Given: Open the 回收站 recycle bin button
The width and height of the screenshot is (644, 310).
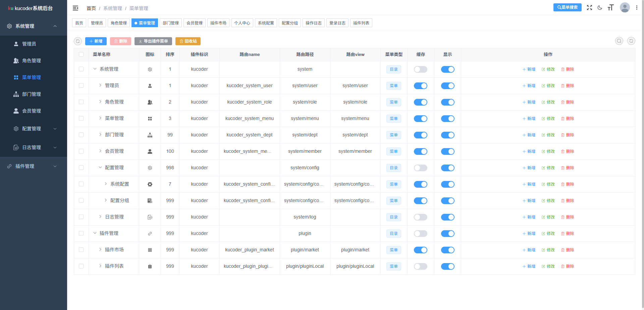Looking at the screenshot, I should coord(188,41).
